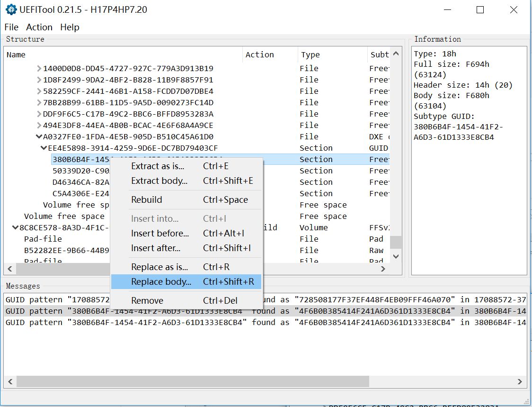Minimize the UEFITool window
Viewport: 532px width, 407px height.
tap(448, 10)
